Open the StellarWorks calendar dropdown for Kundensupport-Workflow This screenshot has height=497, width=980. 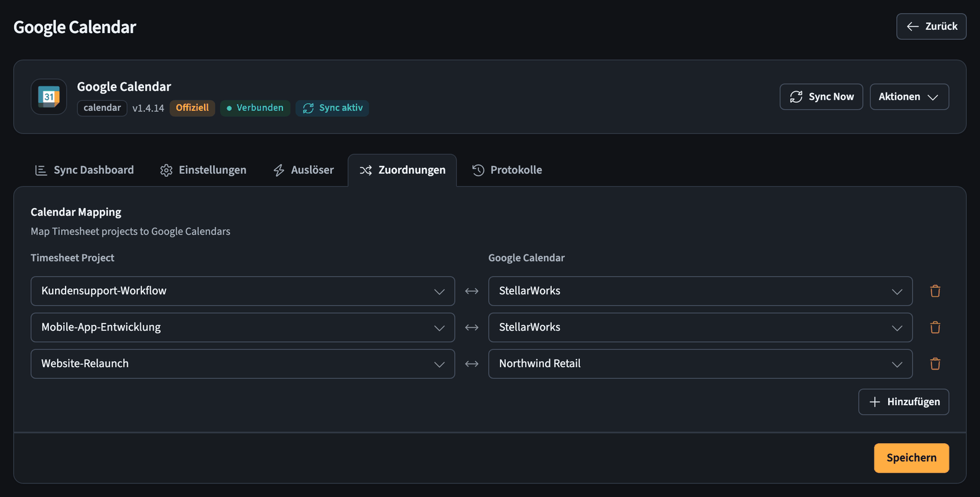(x=700, y=291)
